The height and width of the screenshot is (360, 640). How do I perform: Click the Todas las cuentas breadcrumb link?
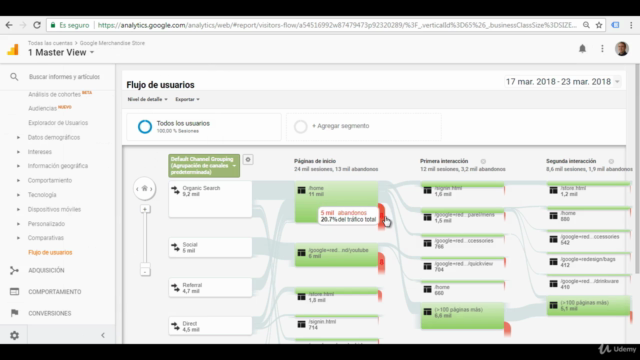[50, 43]
